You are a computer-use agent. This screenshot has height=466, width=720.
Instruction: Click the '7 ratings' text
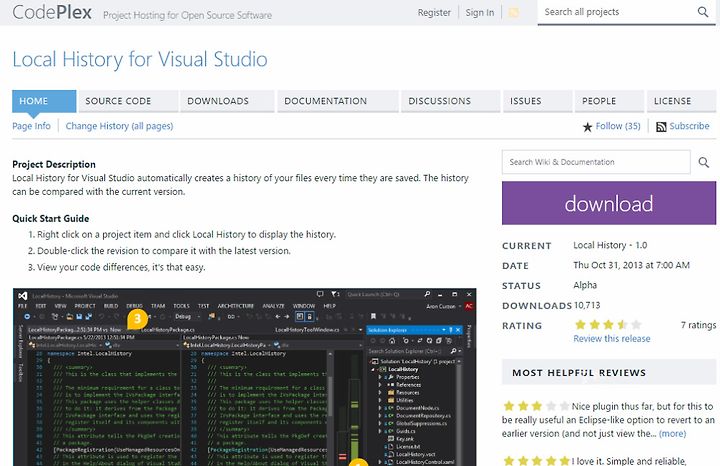(698, 325)
